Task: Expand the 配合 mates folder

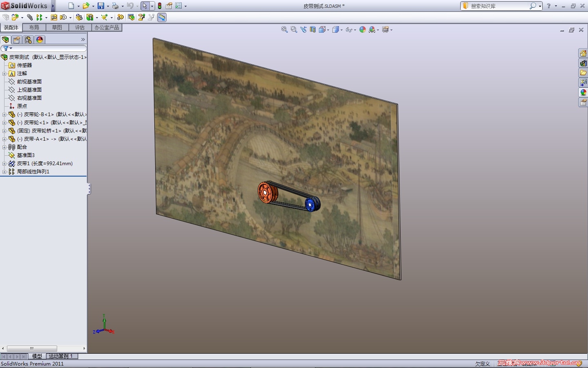Action: click(x=4, y=147)
